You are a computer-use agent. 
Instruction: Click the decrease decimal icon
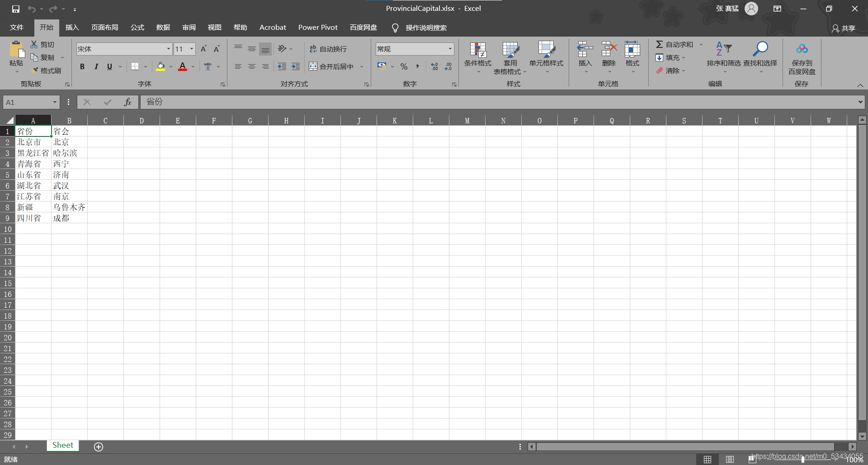448,66
